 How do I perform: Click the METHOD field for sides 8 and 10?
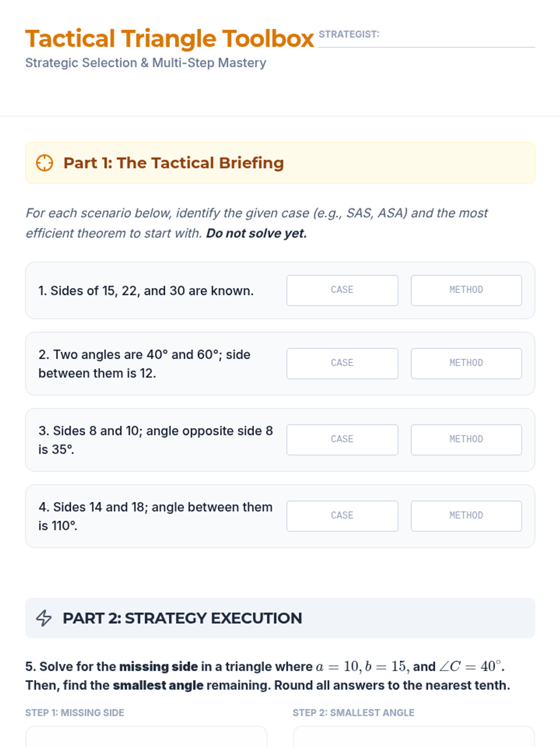point(466,440)
